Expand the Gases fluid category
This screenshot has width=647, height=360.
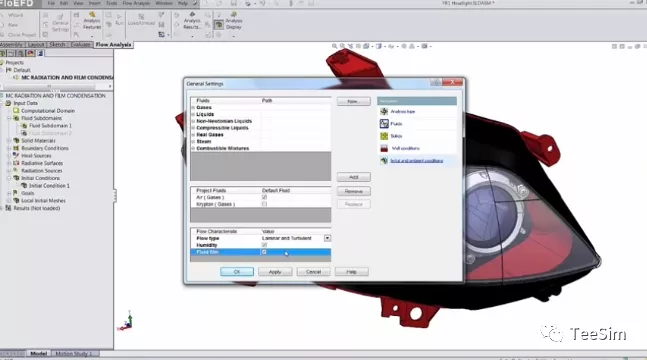193,107
